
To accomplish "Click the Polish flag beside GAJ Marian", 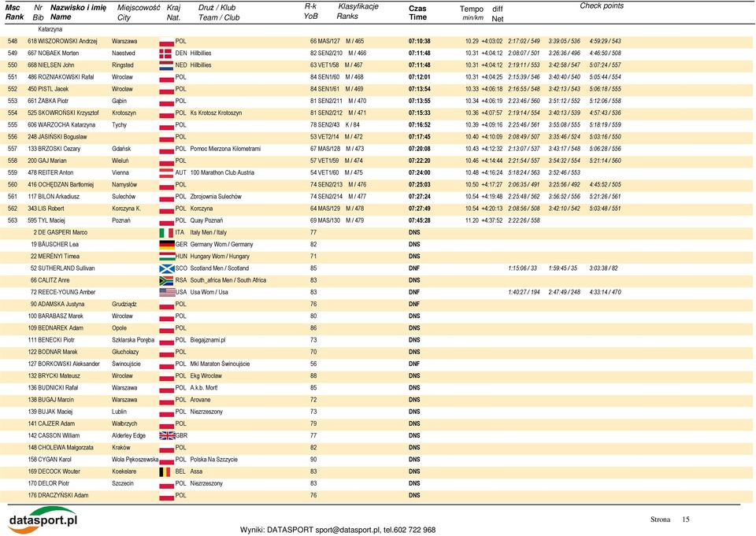I will pos(166,161).
